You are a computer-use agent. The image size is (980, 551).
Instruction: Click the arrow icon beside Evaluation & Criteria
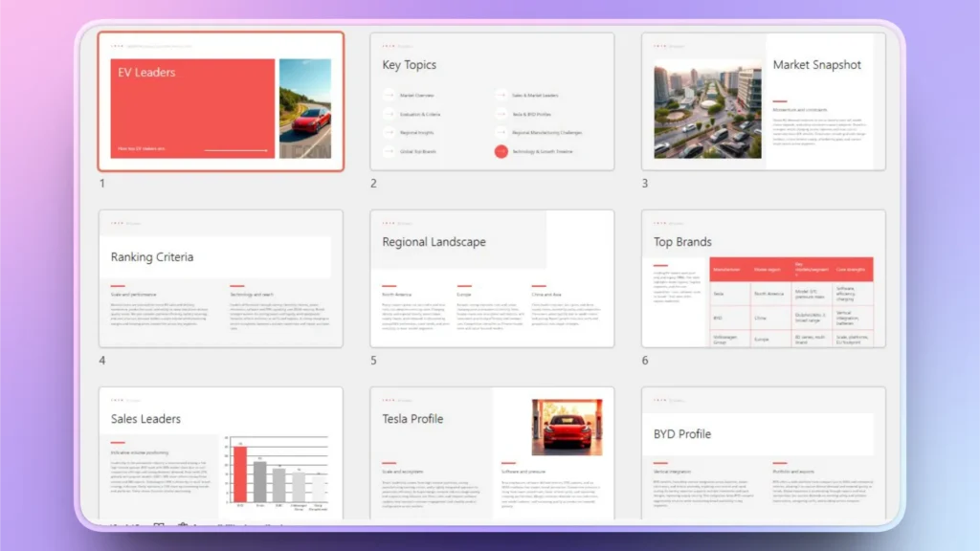coord(390,114)
